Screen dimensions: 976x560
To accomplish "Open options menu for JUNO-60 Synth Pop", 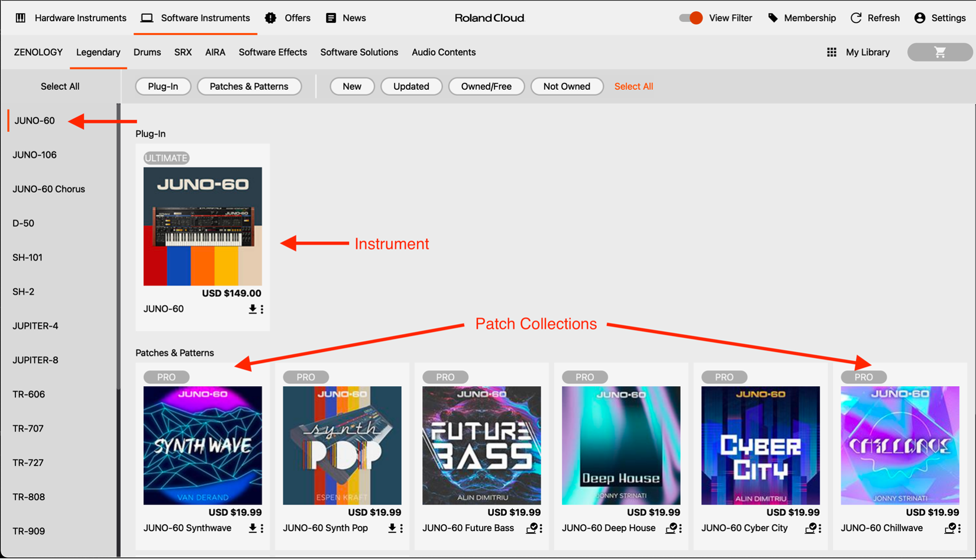I will pos(401,528).
